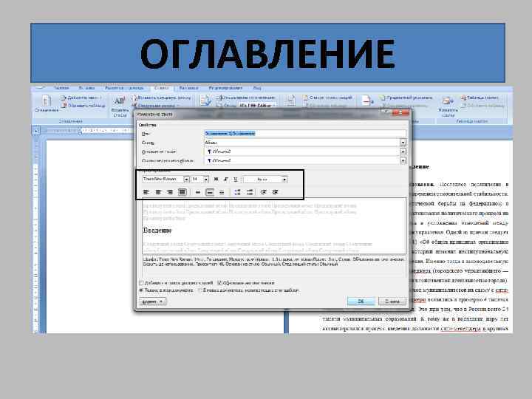The width and height of the screenshot is (532, 399).
Task: Toggle the Обновлять автоматически checkbox
Action: [x=219, y=282]
